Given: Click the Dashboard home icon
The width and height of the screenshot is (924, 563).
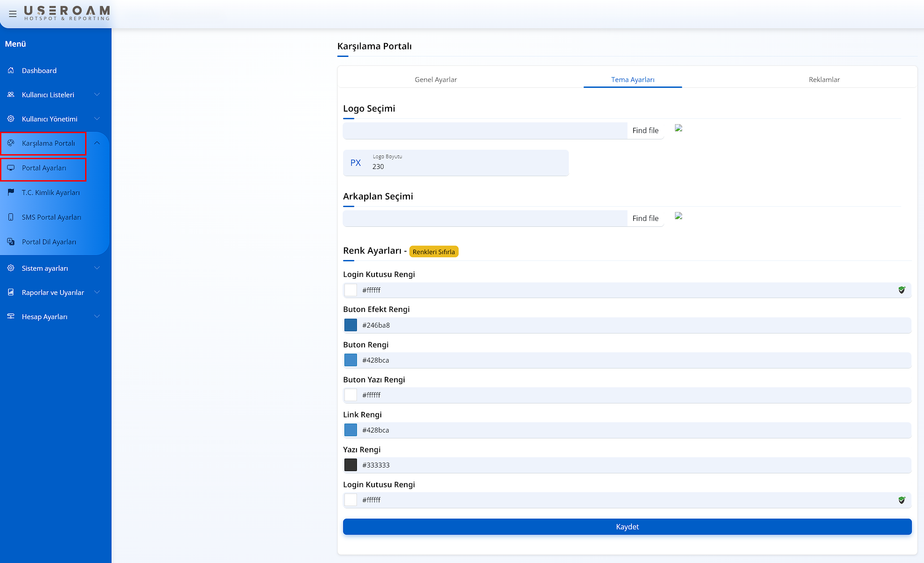Looking at the screenshot, I should (11, 70).
